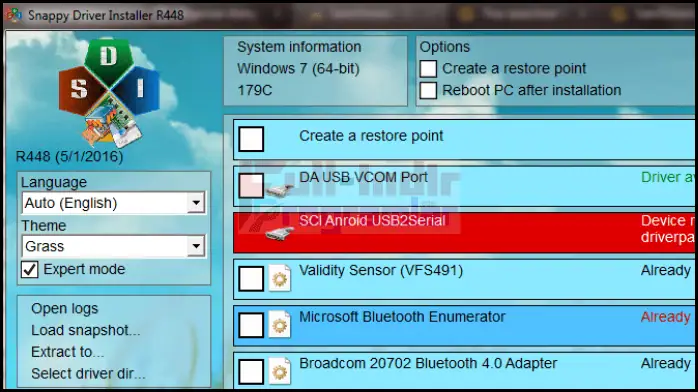Click the red Already status on Bluetooth Enumerator

coord(666,317)
